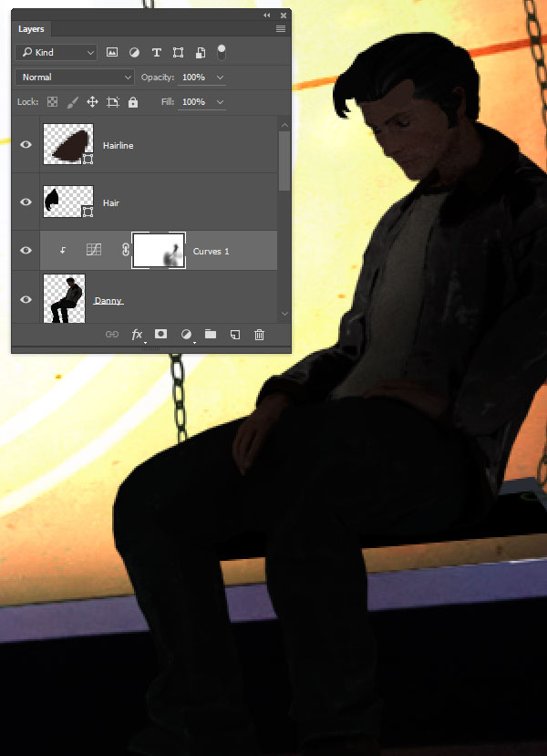The width and height of the screenshot is (547, 756).
Task: Lock layer position
Action: pos(92,102)
